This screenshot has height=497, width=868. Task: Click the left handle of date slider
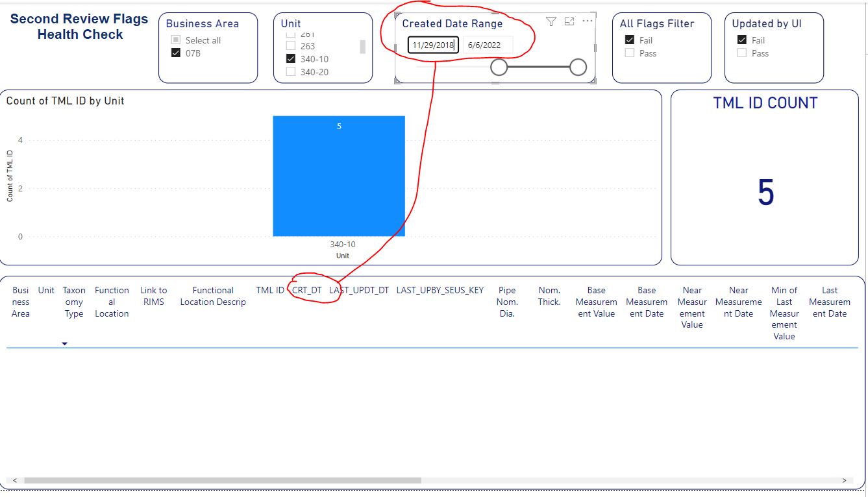click(x=499, y=67)
